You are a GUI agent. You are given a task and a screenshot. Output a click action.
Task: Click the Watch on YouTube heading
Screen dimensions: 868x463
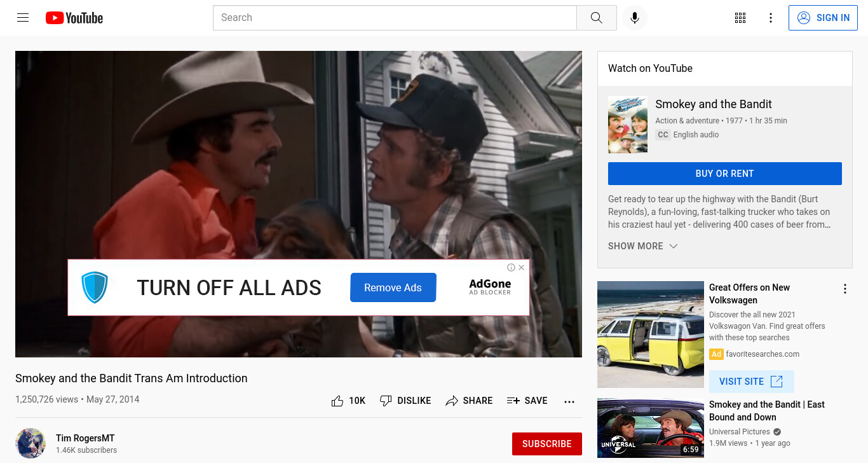[x=650, y=69]
